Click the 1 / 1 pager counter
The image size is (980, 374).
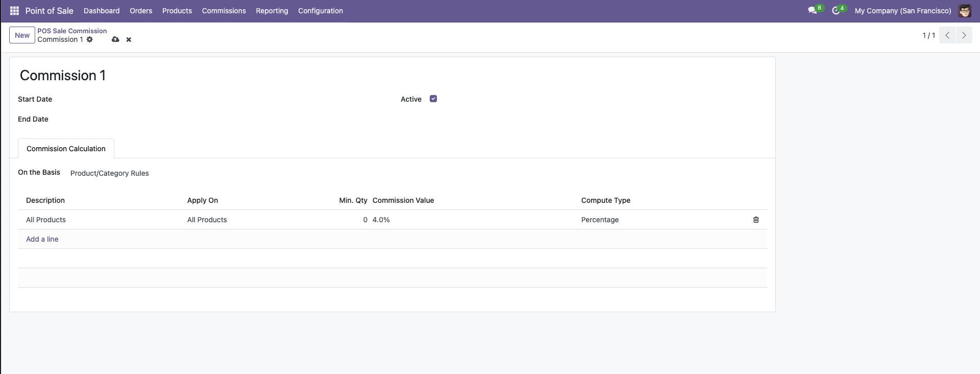928,35
